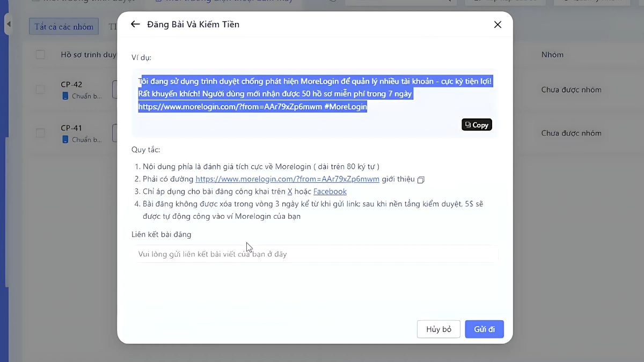Open the Facebook link in rule 3
The width and height of the screenshot is (644, 362).
click(x=330, y=191)
